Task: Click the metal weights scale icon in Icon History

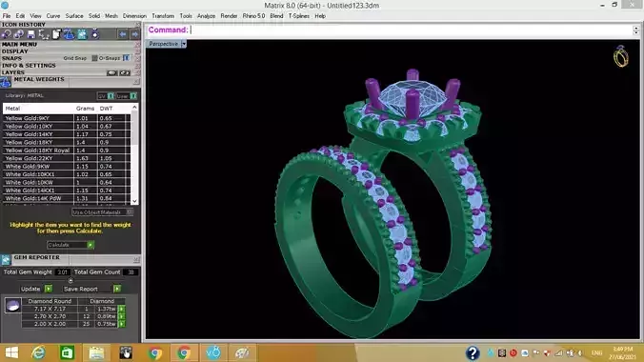Action: [69, 34]
